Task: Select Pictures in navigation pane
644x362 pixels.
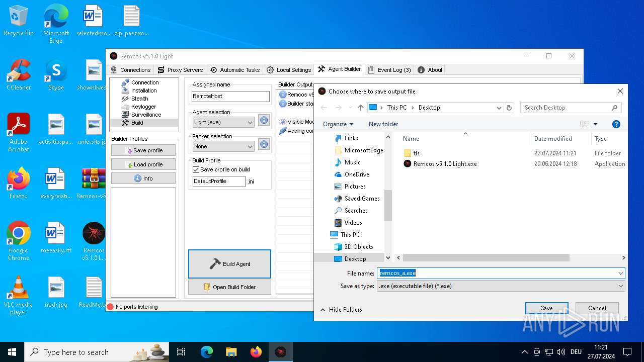Action: coord(355,187)
